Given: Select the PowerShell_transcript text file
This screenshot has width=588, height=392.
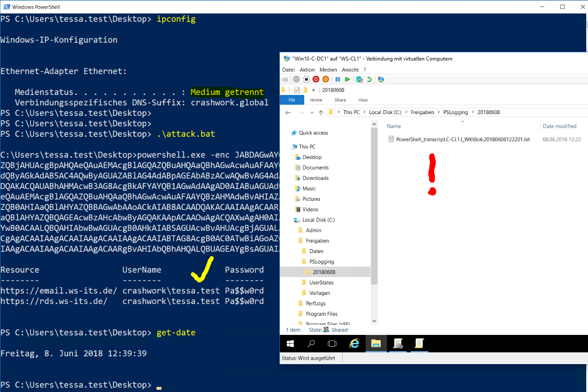Looking at the screenshot, I should click(463, 139).
